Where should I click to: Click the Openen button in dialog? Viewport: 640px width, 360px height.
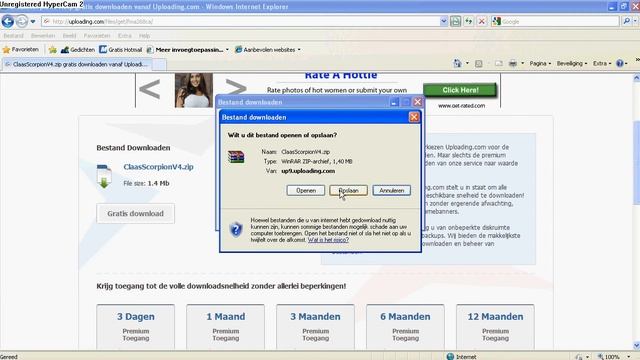pos(306,190)
